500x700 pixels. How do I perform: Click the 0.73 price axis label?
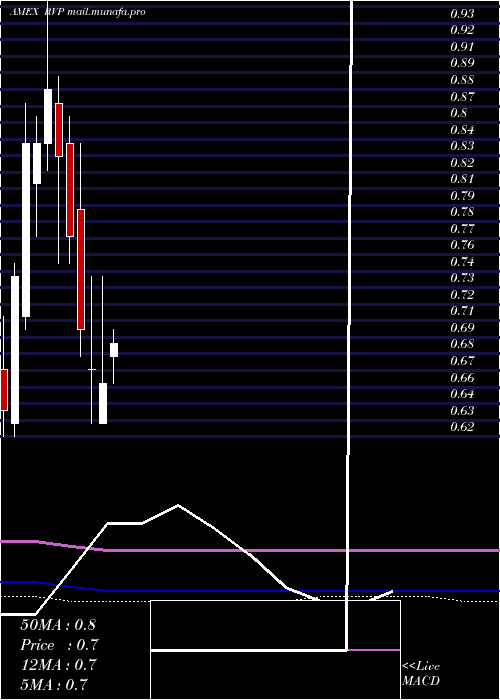[x=462, y=278]
